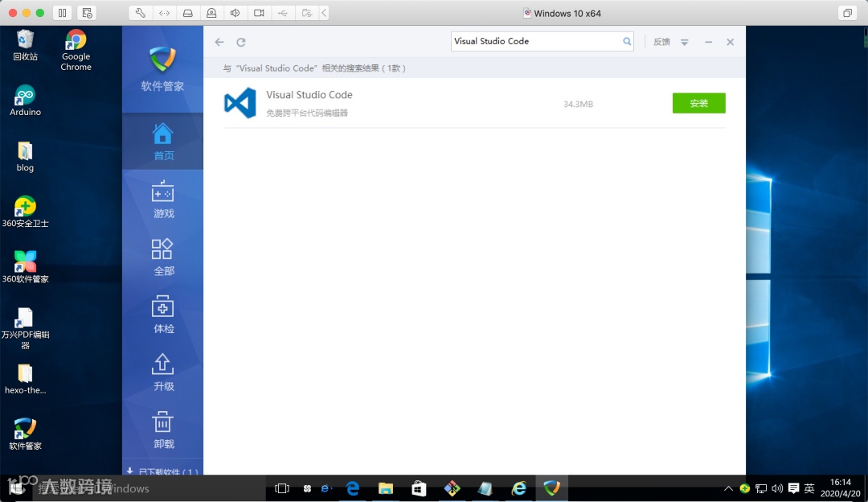This screenshot has width=868, height=502.
Task: Collapse the VM toolbar with chevron
Action: [x=324, y=13]
